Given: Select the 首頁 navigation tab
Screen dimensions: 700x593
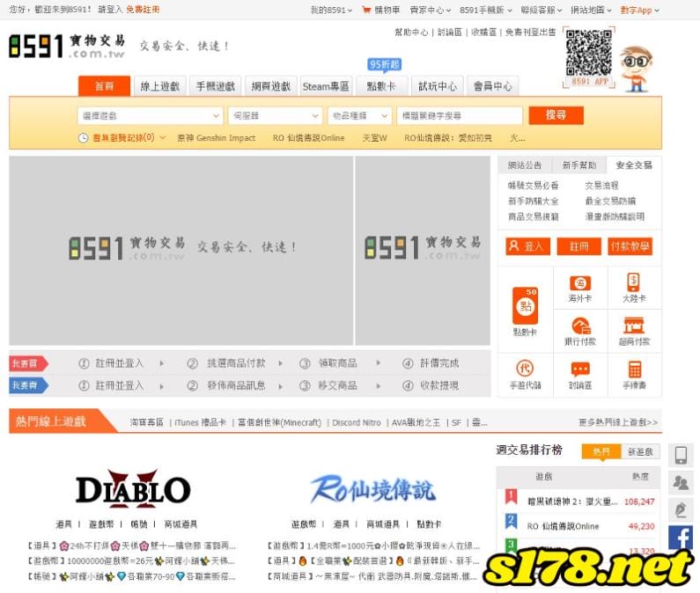Looking at the screenshot, I should [x=105, y=86].
